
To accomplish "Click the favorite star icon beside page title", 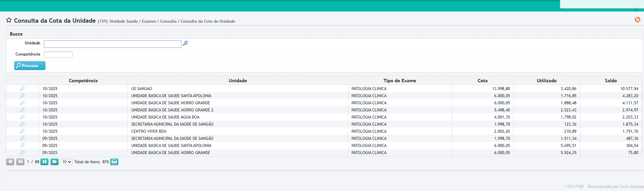I will coord(9,20).
